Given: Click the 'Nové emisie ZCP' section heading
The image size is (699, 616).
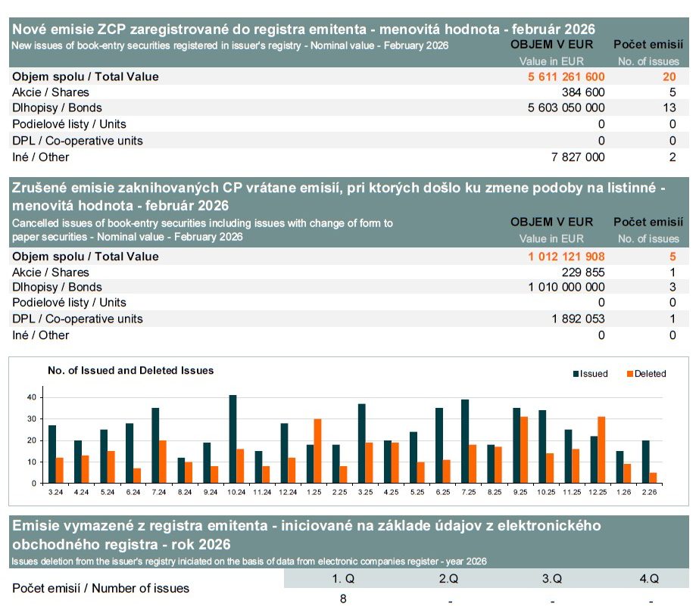Looking at the screenshot, I should [303, 30].
